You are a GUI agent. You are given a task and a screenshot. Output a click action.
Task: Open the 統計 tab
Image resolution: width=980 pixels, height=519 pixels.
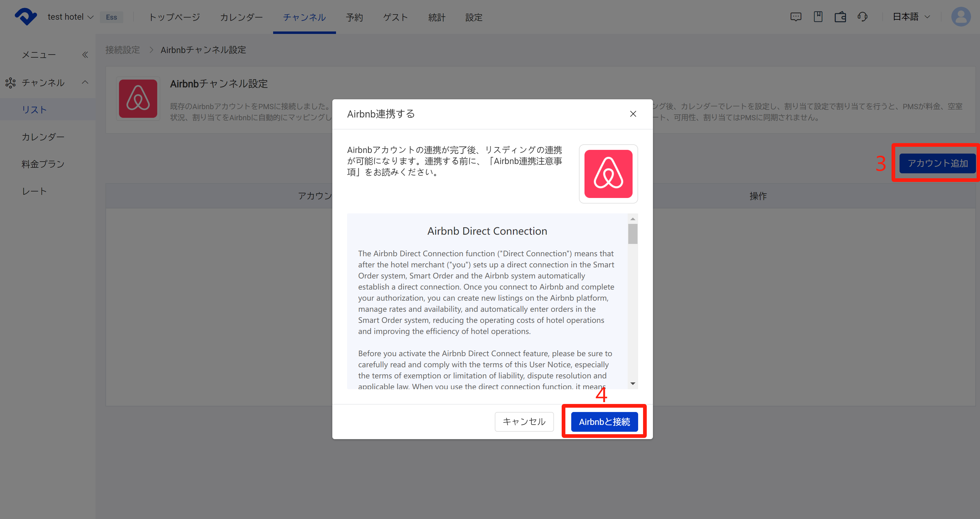coord(437,17)
